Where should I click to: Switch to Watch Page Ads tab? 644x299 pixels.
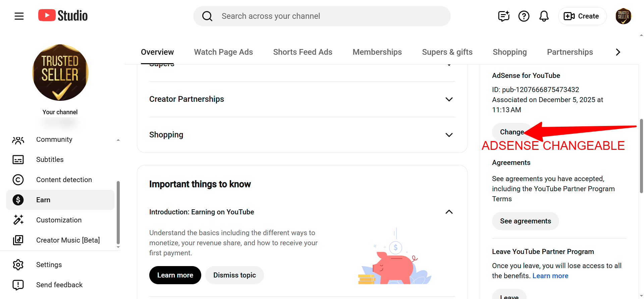(223, 52)
